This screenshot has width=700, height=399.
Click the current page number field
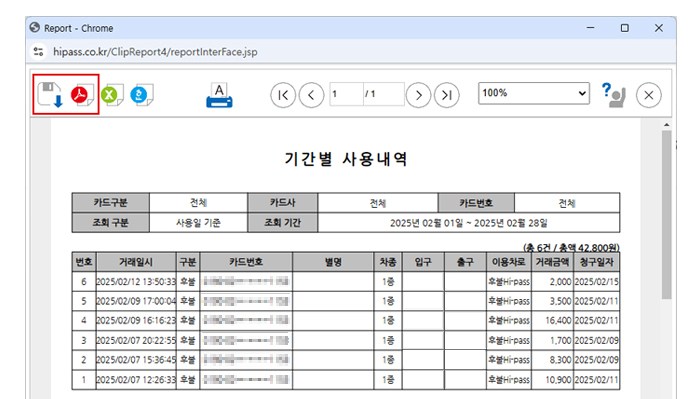346,94
